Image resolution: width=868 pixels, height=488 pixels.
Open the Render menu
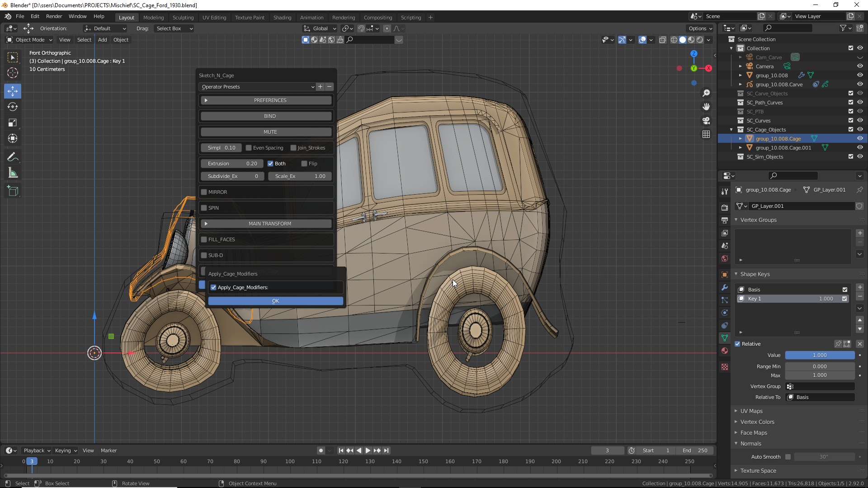coord(54,16)
